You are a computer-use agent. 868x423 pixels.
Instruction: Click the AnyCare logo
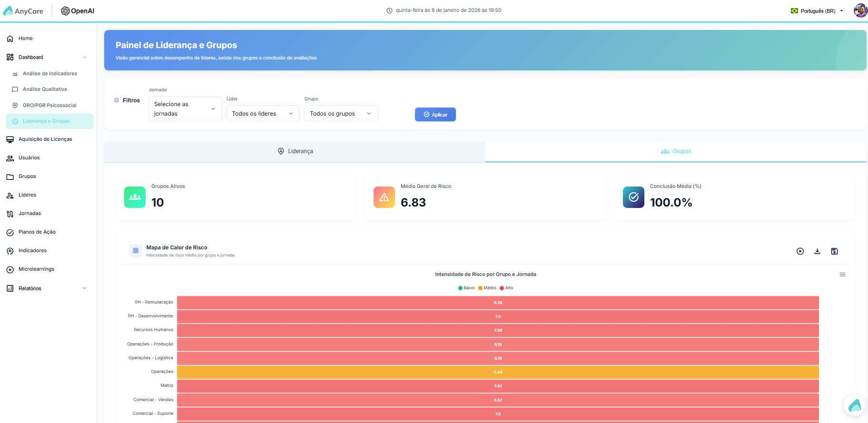[23, 11]
